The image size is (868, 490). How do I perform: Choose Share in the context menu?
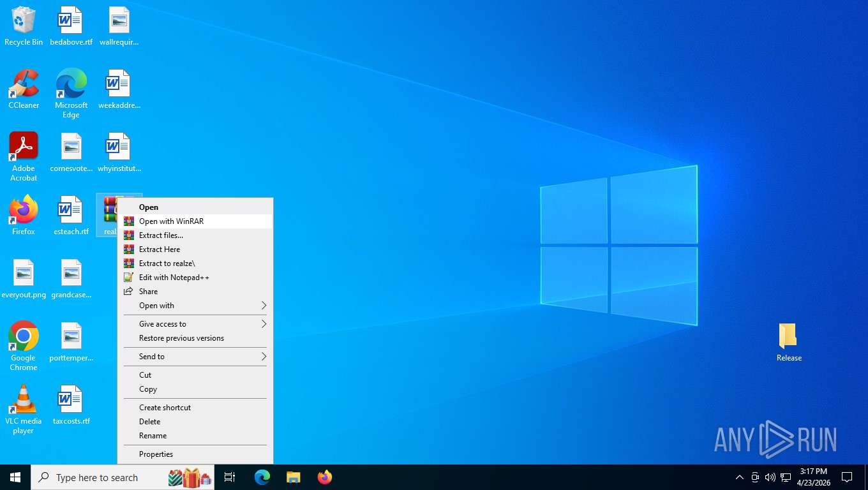(195, 292)
